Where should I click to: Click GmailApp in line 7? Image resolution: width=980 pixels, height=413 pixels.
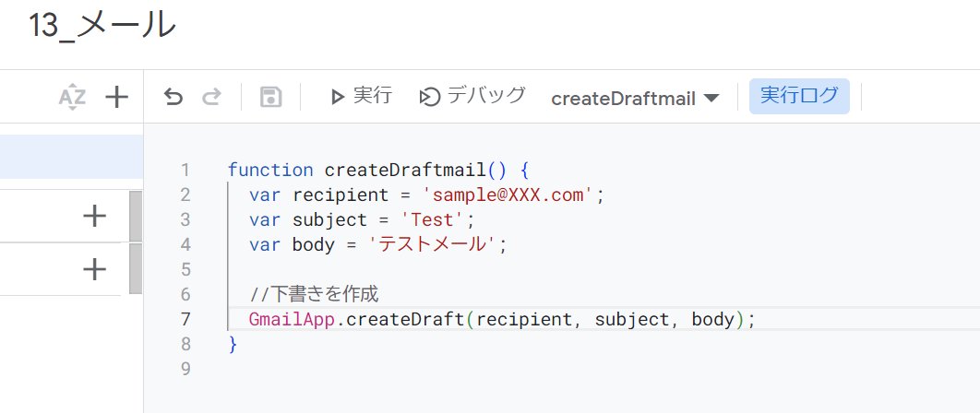click(x=292, y=320)
